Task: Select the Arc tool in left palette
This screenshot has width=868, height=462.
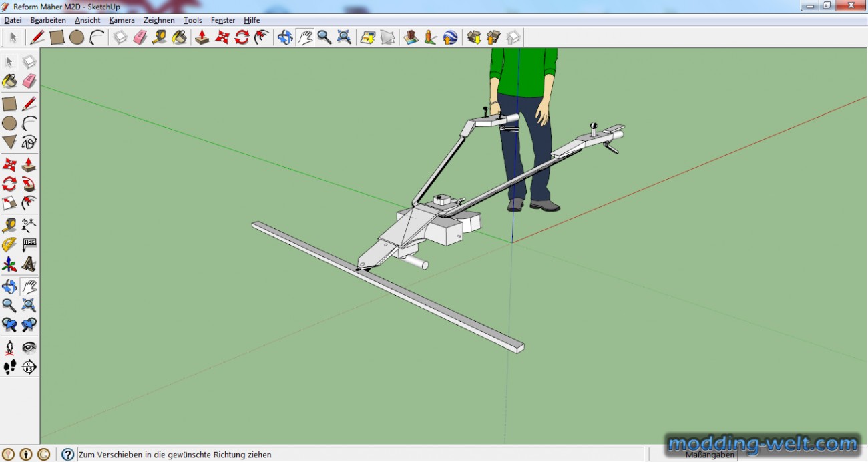Action: 29,123
